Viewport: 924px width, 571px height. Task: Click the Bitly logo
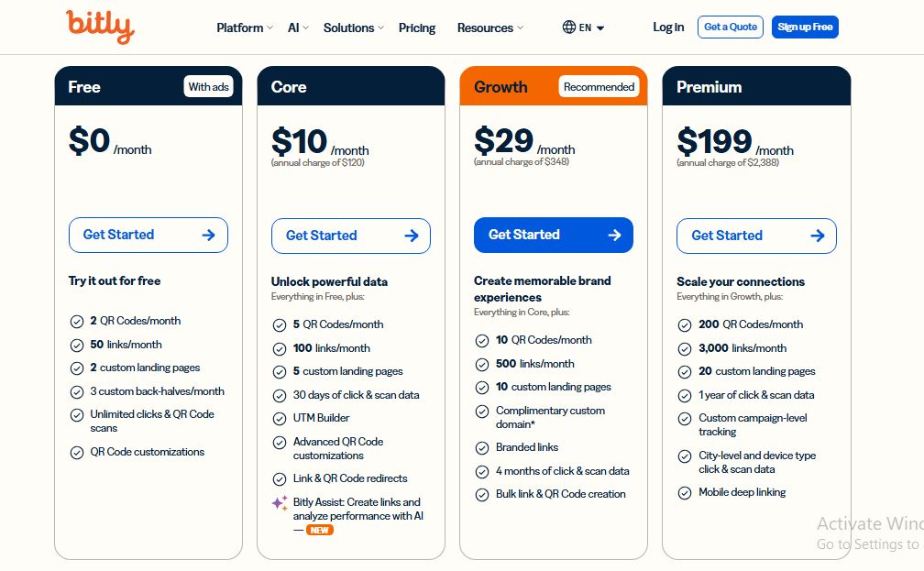pos(100,27)
